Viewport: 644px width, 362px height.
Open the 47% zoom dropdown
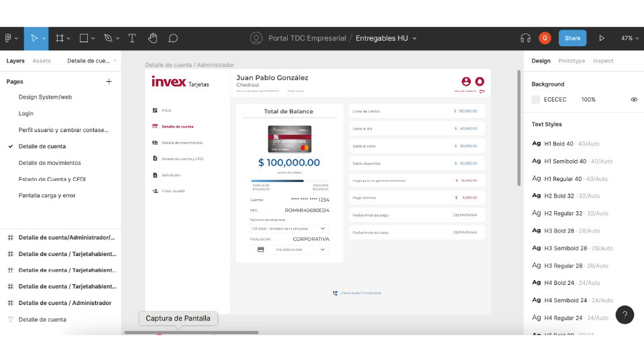(x=630, y=38)
